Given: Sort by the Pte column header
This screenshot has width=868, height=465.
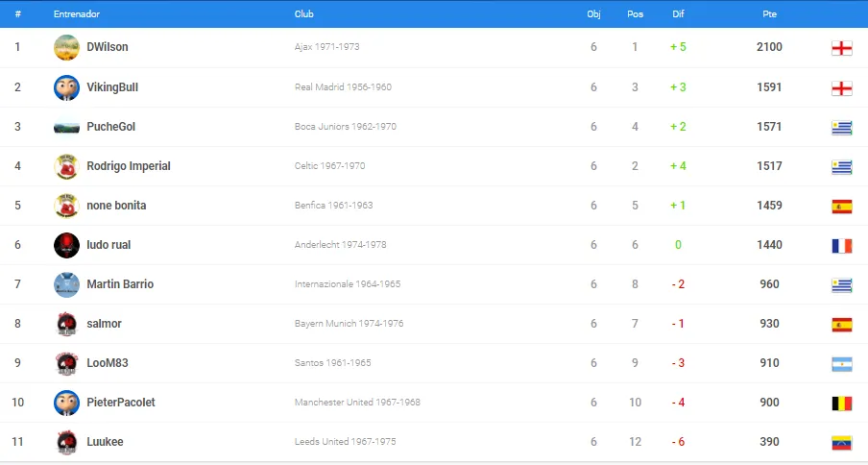Looking at the screenshot, I should click(x=769, y=13).
